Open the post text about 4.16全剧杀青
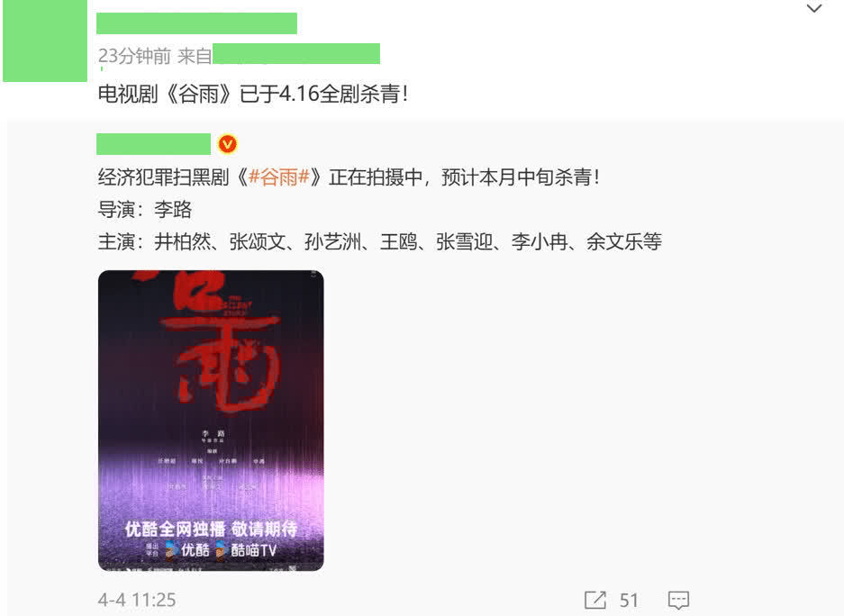 point(253,94)
